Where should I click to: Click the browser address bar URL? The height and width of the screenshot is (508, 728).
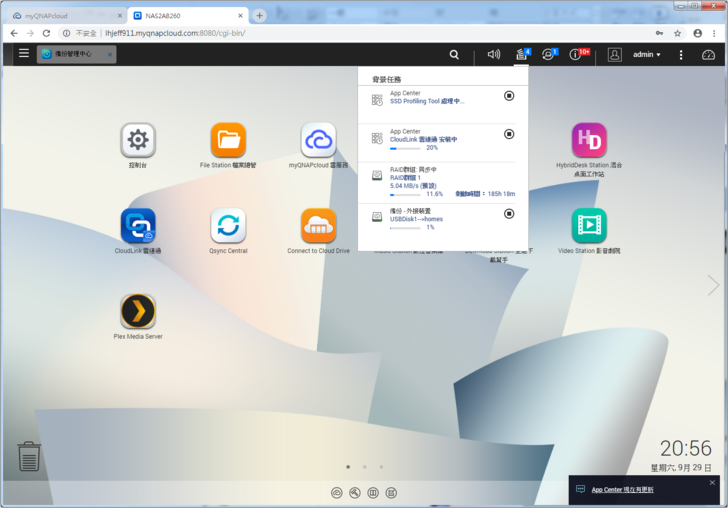pos(175,33)
